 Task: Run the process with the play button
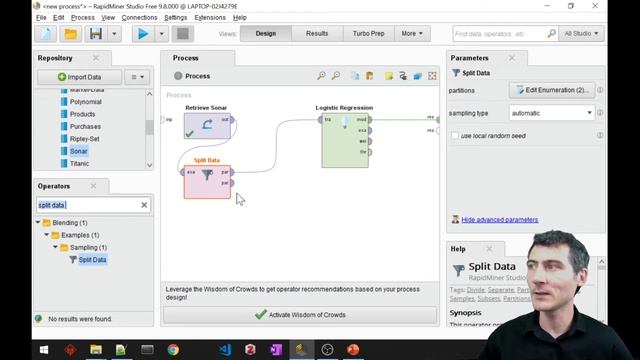click(143, 33)
